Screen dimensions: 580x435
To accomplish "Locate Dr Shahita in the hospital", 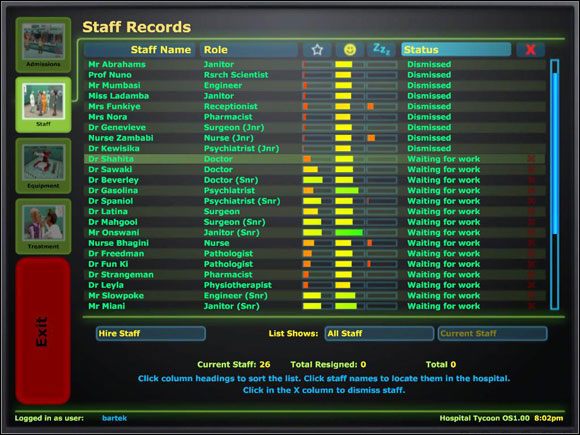I will (x=111, y=159).
